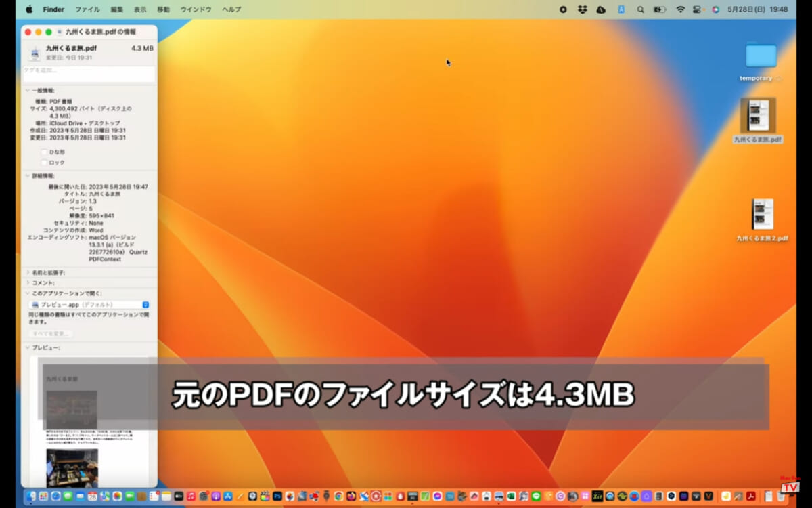Open the Finder application menu

(53, 9)
